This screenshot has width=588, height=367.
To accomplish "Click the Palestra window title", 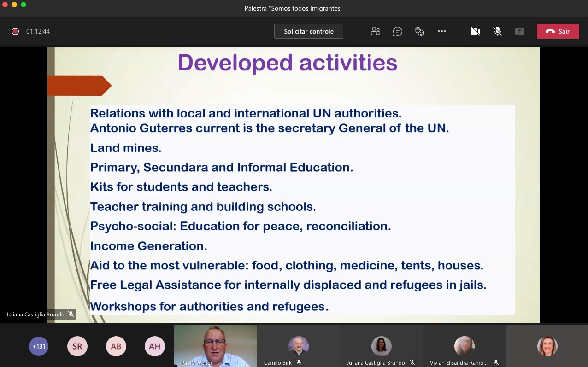I will [294, 8].
